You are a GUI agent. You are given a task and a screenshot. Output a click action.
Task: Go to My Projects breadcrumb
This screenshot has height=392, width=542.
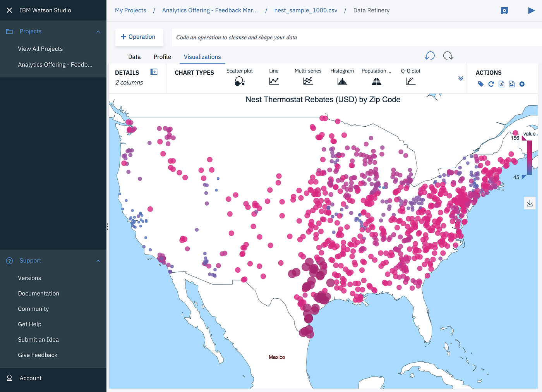(130, 10)
